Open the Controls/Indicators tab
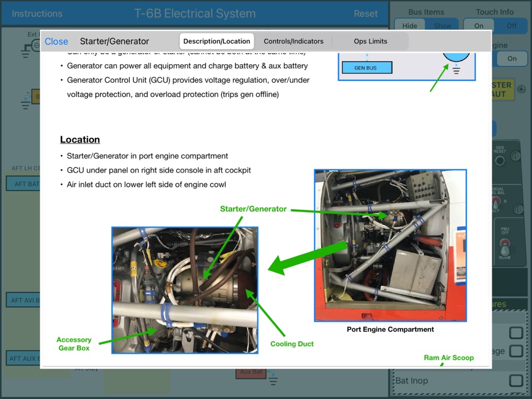The width and height of the screenshot is (532, 399). tap(294, 41)
